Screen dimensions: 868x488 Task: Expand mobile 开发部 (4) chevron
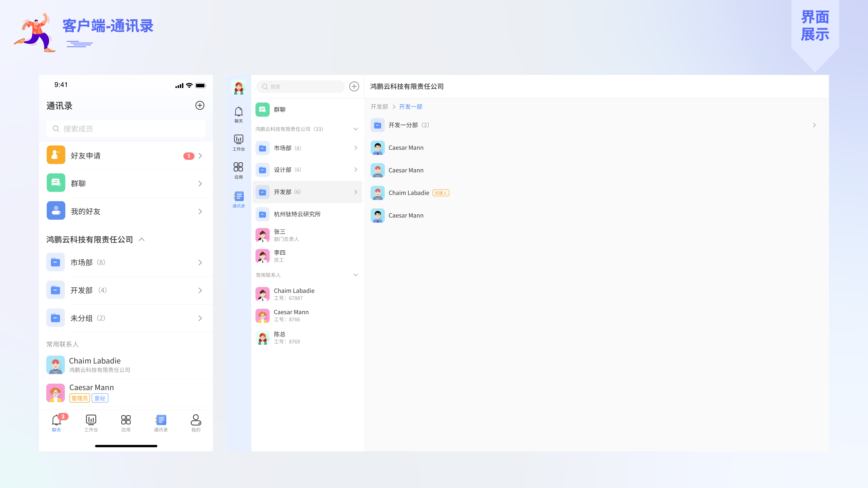coord(200,290)
